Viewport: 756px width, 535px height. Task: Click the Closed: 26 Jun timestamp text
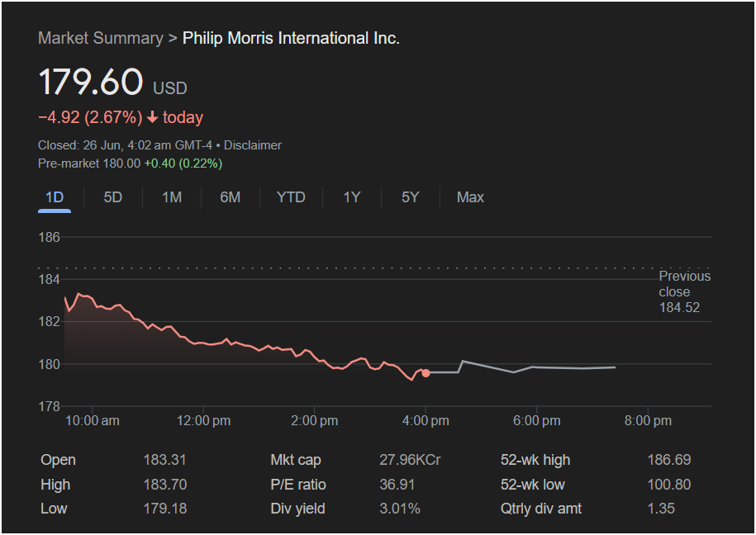[x=125, y=145]
